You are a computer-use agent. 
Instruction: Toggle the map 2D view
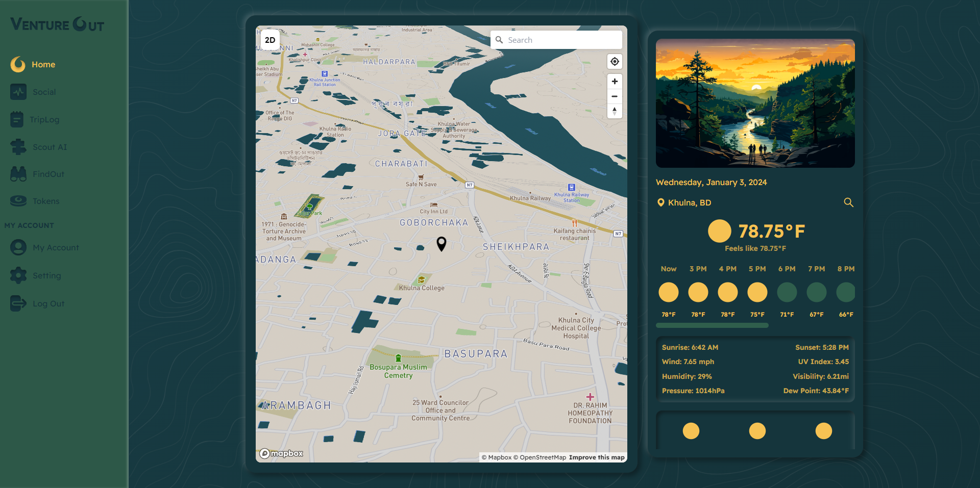(x=270, y=40)
